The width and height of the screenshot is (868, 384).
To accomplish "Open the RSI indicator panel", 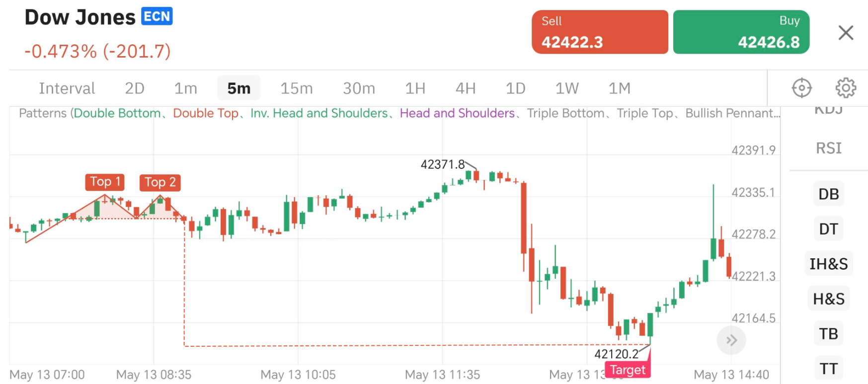I will click(828, 148).
